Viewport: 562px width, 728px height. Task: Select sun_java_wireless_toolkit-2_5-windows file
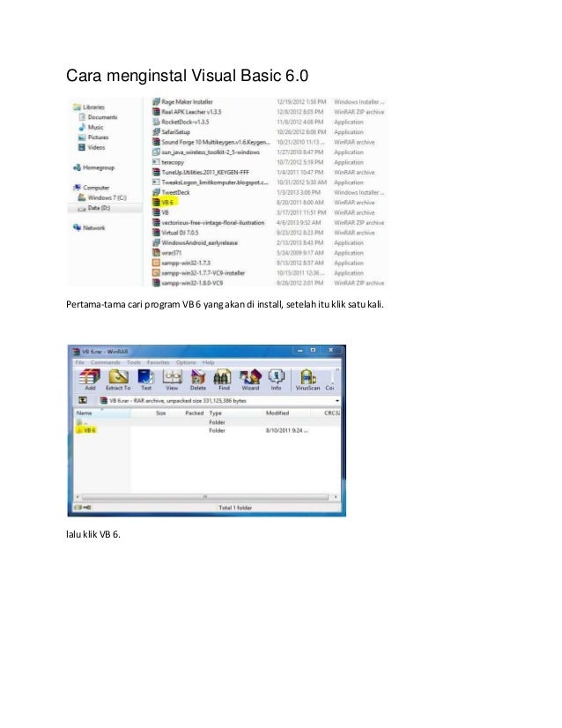coord(206,152)
